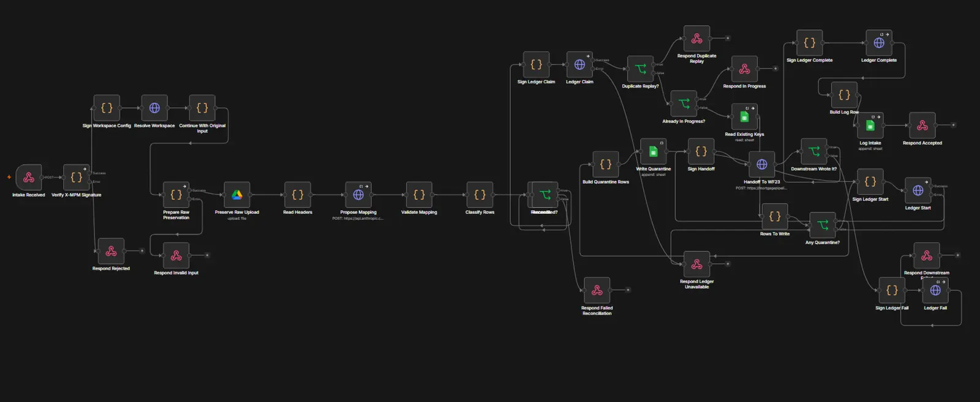Screen dimensions: 980x402
Task: Select the Respond Rejected node
Action: coord(111,251)
